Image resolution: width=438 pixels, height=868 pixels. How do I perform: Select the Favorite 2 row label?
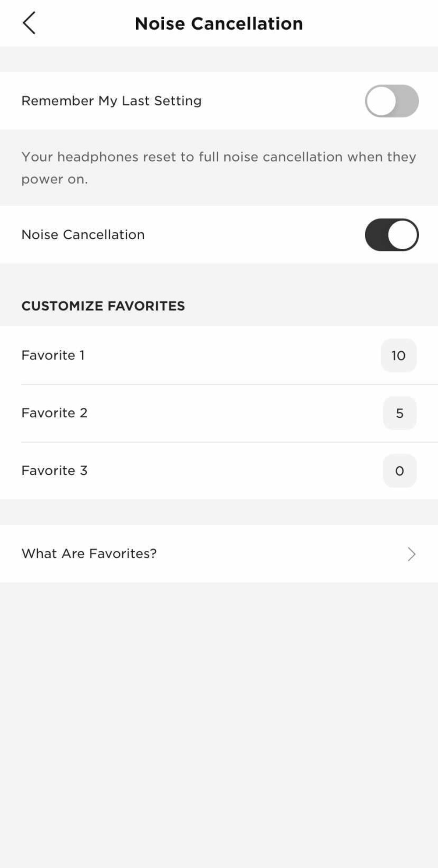54,413
